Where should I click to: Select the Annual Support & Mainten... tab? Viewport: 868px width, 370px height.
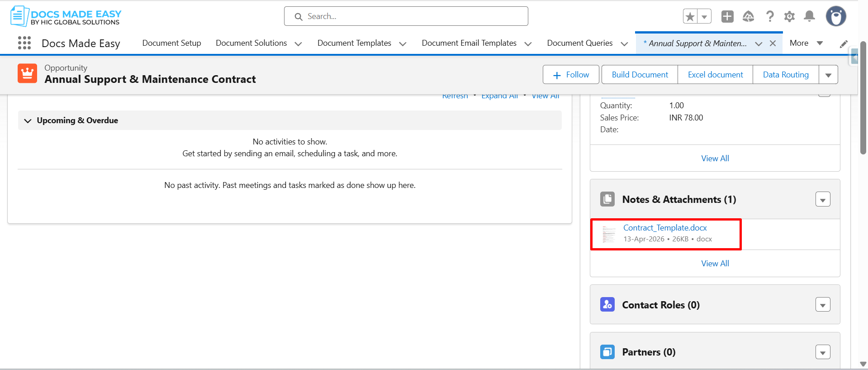tap(696, 43)
